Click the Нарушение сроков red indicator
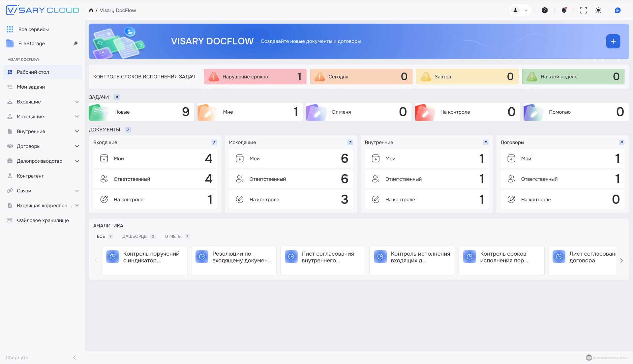 point(255,77)
